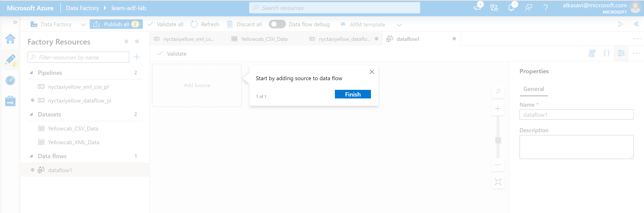
Task: Collapse the top toolbar double chevron
Action: point(636,24)
